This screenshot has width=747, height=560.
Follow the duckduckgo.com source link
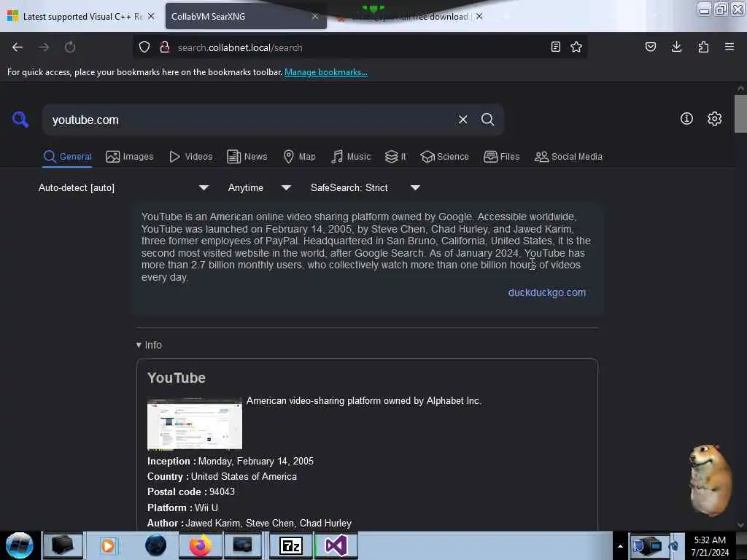[x=547, y=292]
